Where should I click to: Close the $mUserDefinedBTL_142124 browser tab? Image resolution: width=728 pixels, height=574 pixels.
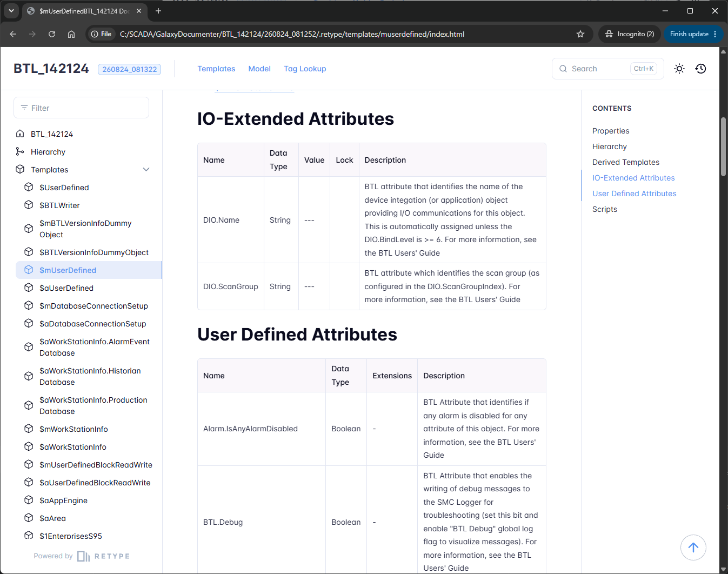pos(139,11)
